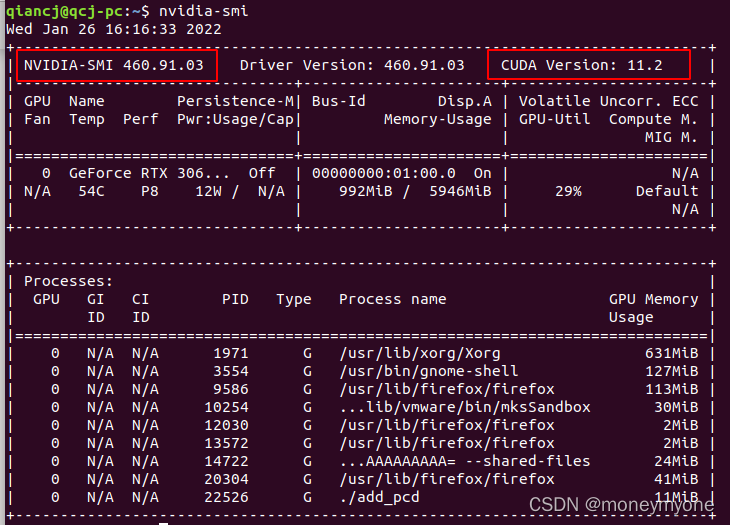Screen dimensions: 730x525
Task: Click the process '...AAAAAAAAA= --shared-files'
Action: (465, 461)
